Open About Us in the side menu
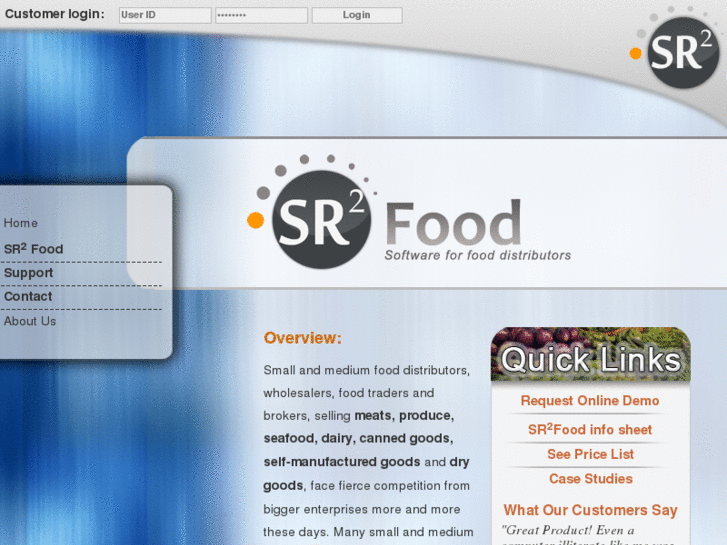The image size is (727, 545). point(30,321)
